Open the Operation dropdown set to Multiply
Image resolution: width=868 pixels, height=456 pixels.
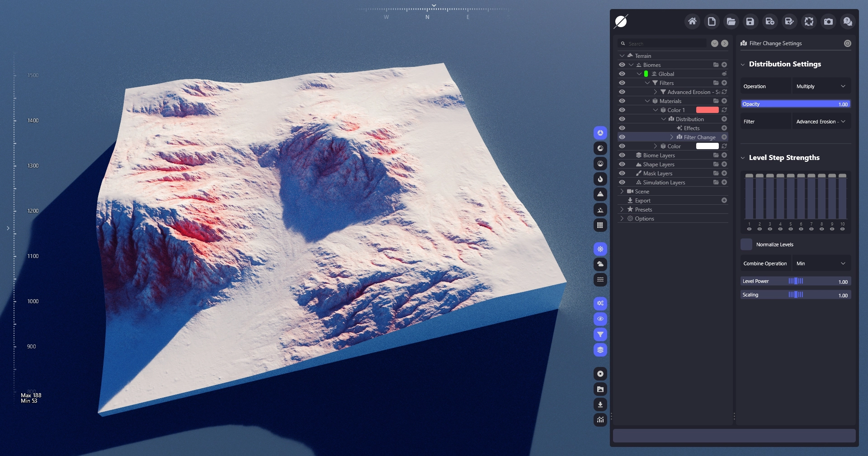coord(821,86)
